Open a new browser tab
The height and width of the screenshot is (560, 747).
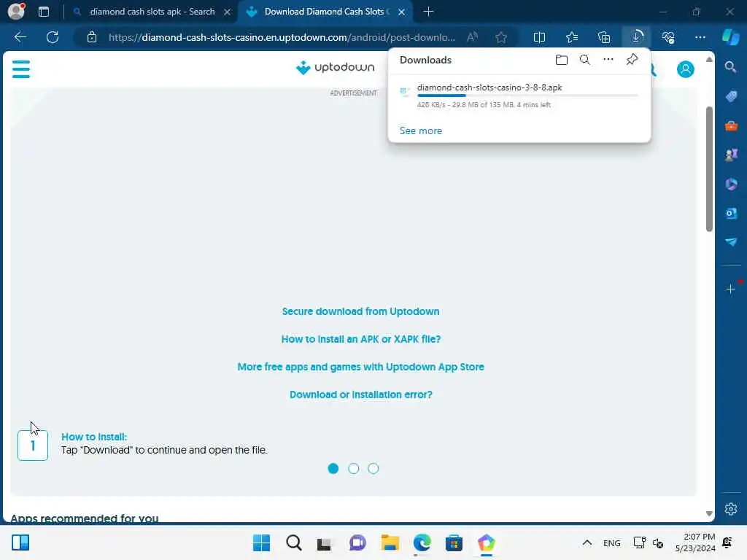tap(428, 12)
